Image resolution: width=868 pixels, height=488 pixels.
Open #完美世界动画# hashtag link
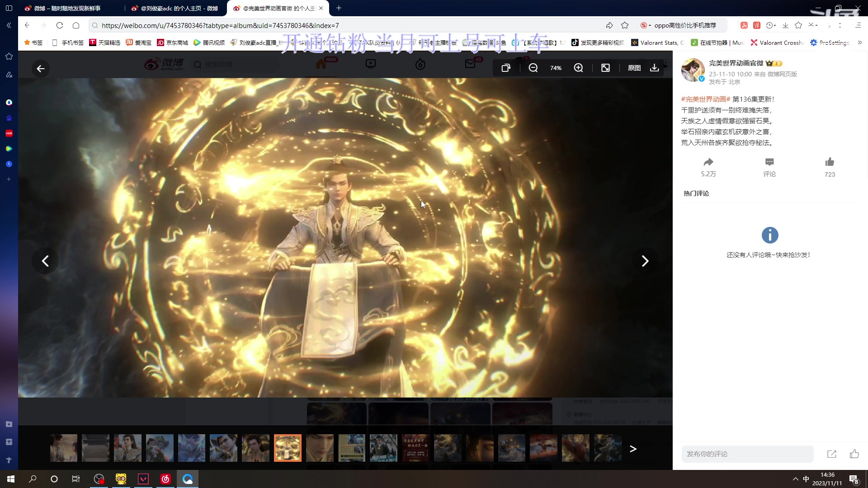(x=705, y=99)
